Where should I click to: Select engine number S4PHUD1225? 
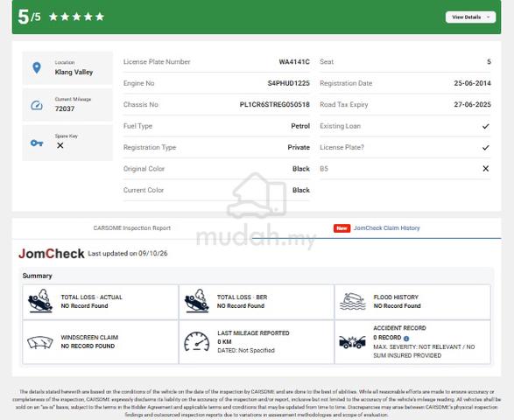pos(288,83)
